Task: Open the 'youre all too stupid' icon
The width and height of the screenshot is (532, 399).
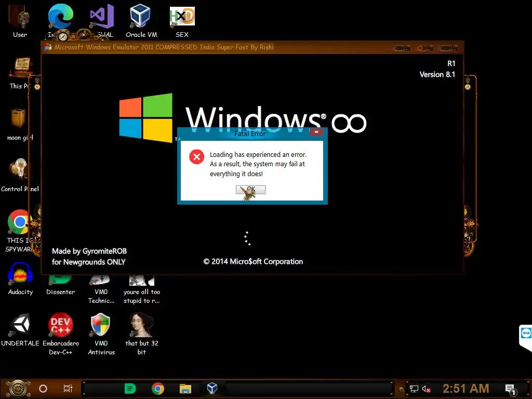Action: (141, 290)
